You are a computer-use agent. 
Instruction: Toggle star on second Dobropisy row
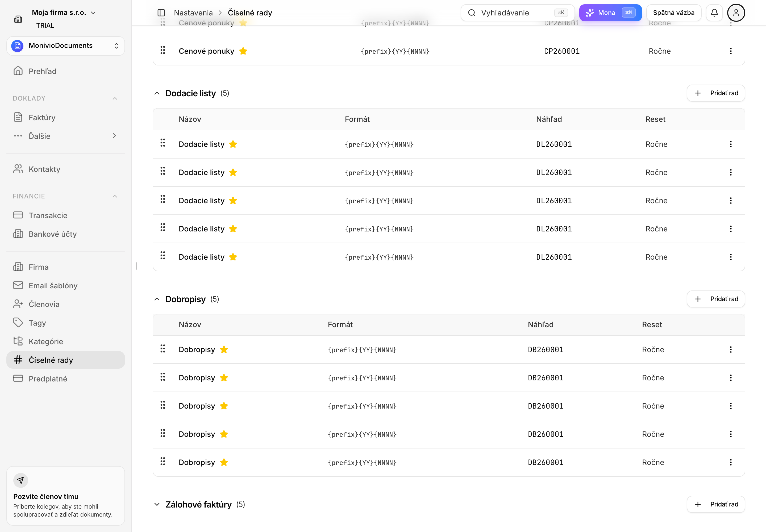pos(224,378)
